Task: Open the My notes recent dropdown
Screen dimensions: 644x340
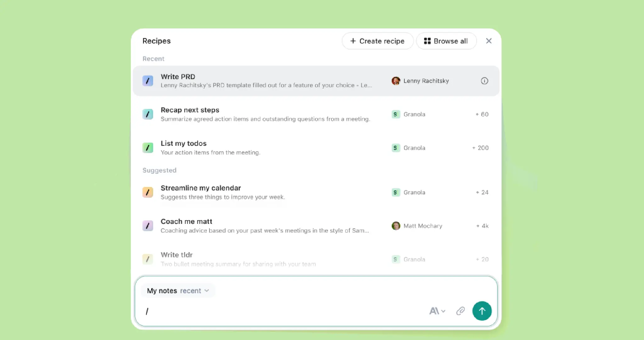Action: pos(178,291)
